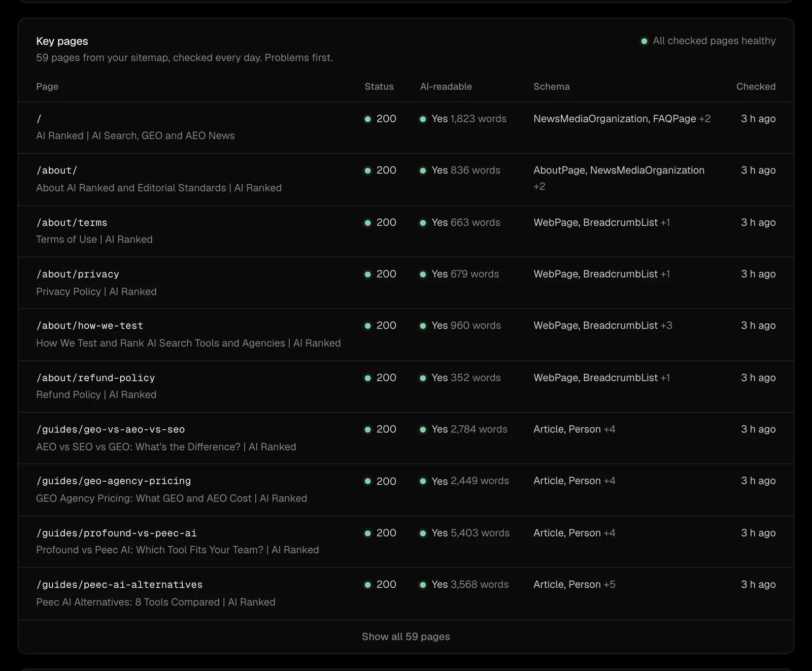Click the green status dot on root page row

(x=368, y=119)
